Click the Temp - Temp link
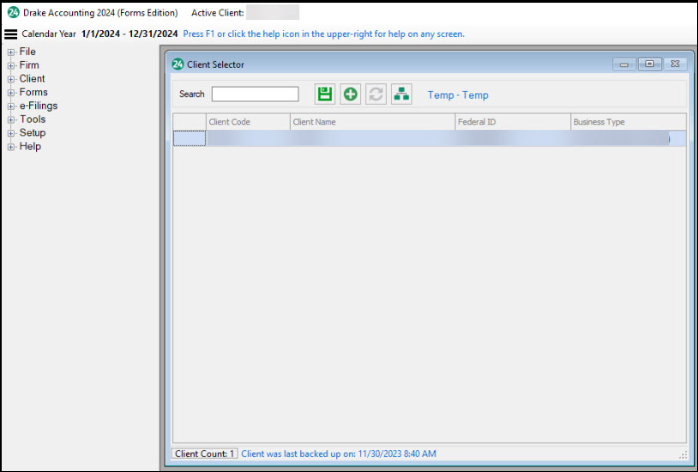The height and width of the screenshot is (472, 698). 458,95
